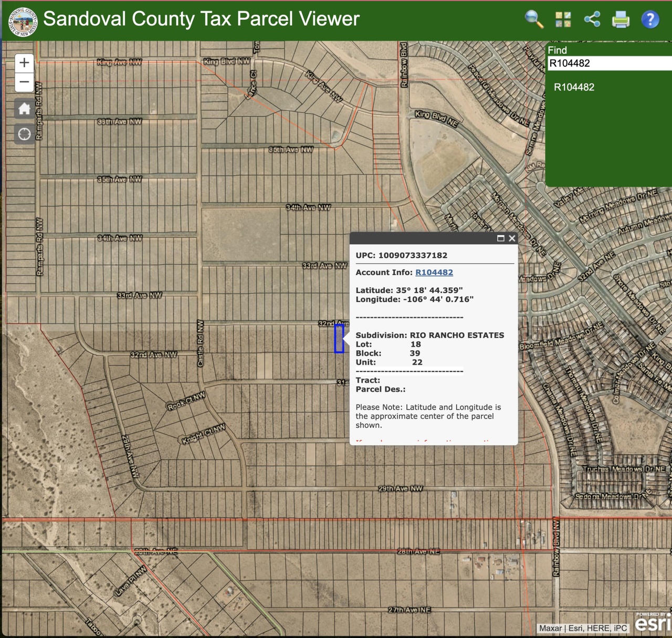672x638 pixels.
Task: Click the Knight Ct NW street label
Action: pos(204,434)
